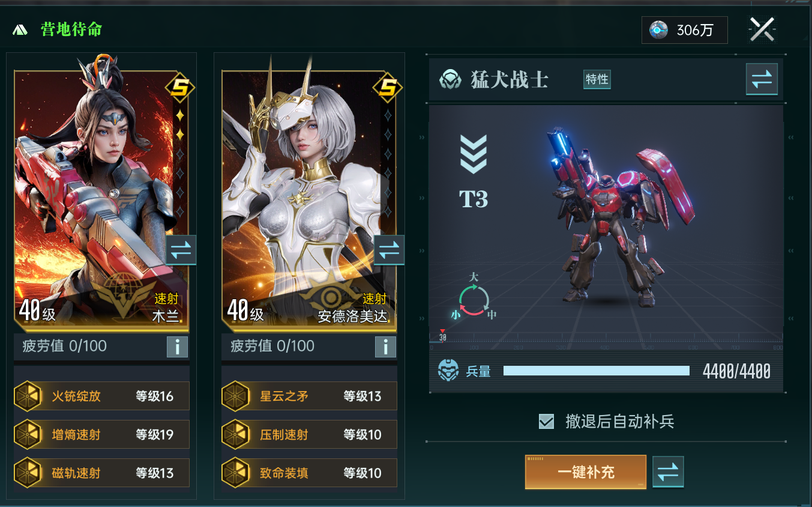
Task: Click the 营地待命 header label
Action: pyautogui.click(x=71, y=29)
